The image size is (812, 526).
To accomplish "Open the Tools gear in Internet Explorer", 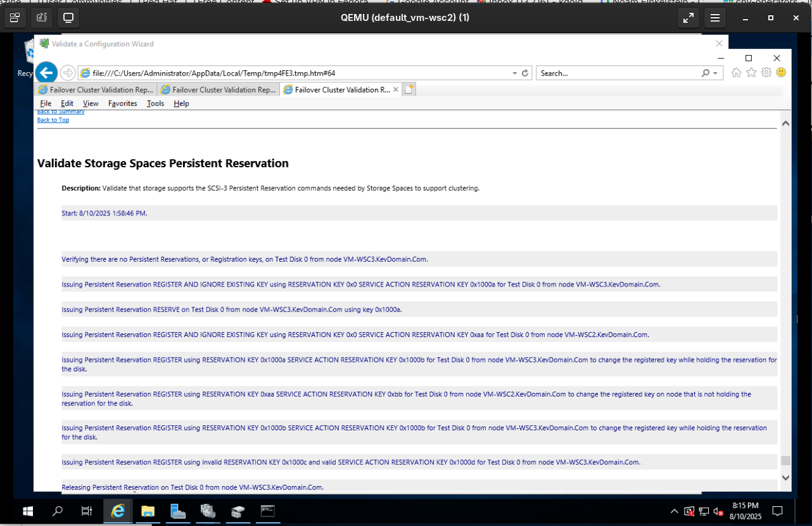I will 766,73.
